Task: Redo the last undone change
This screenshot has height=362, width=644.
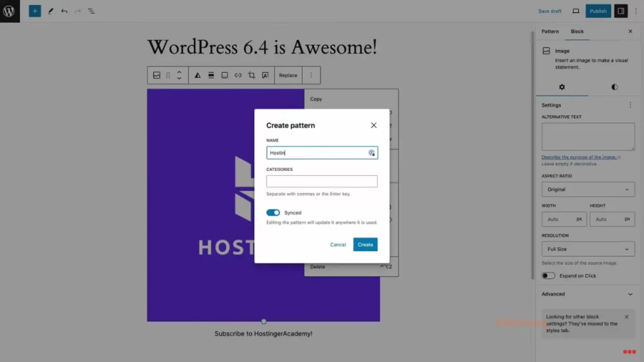Action: [77, 11]
